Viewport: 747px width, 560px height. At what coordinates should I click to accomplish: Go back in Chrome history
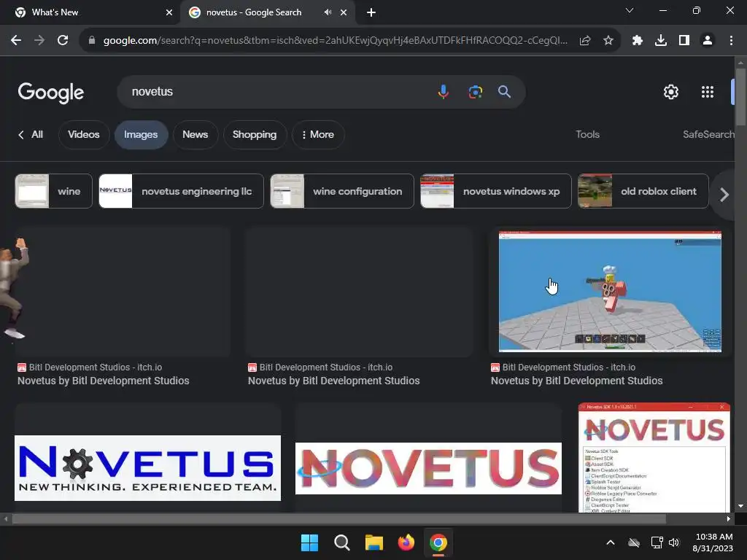(16, 41)
